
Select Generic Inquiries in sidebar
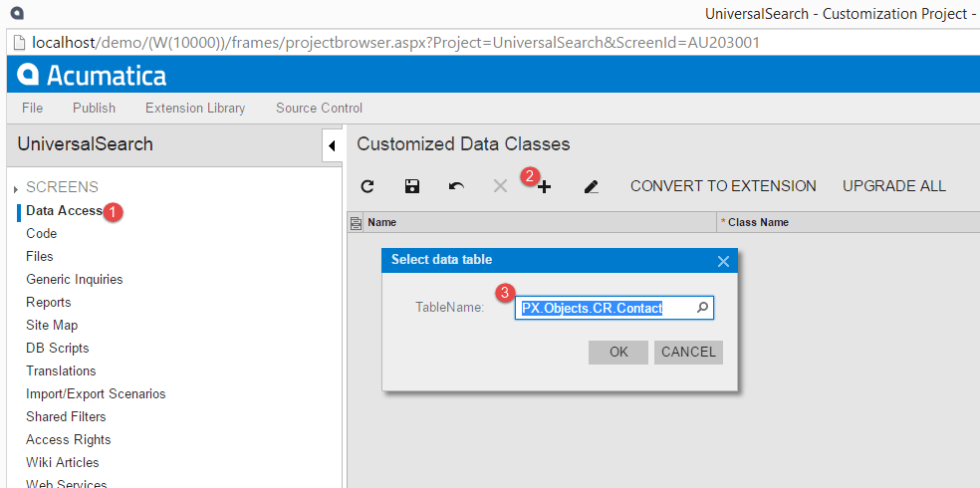[x=75, y=279]
